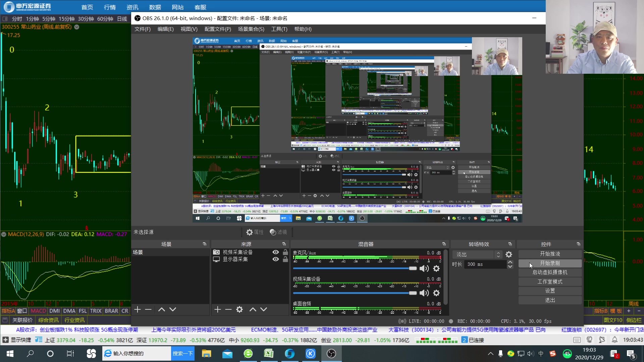Image resolution: width=644 pixels, height=362 pixels.
Task: Remove scene with minus icon in Scenes panel
Action: tap(148, 309)
